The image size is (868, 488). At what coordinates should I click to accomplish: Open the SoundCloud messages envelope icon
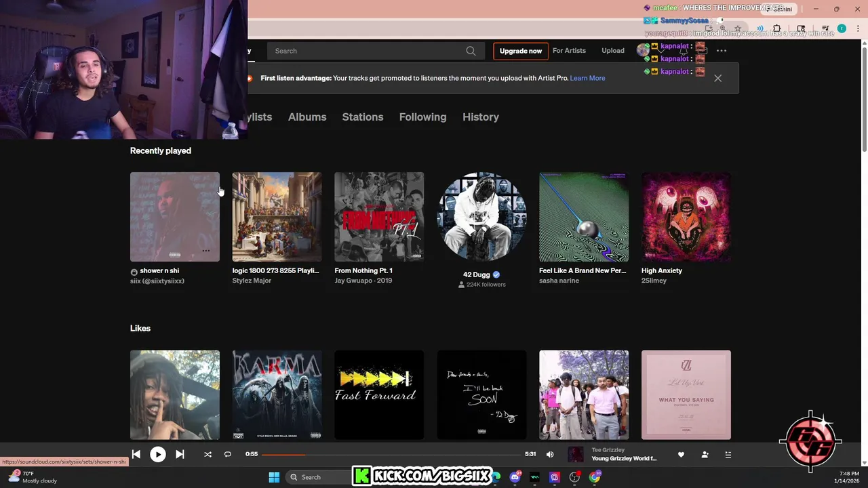702,51
